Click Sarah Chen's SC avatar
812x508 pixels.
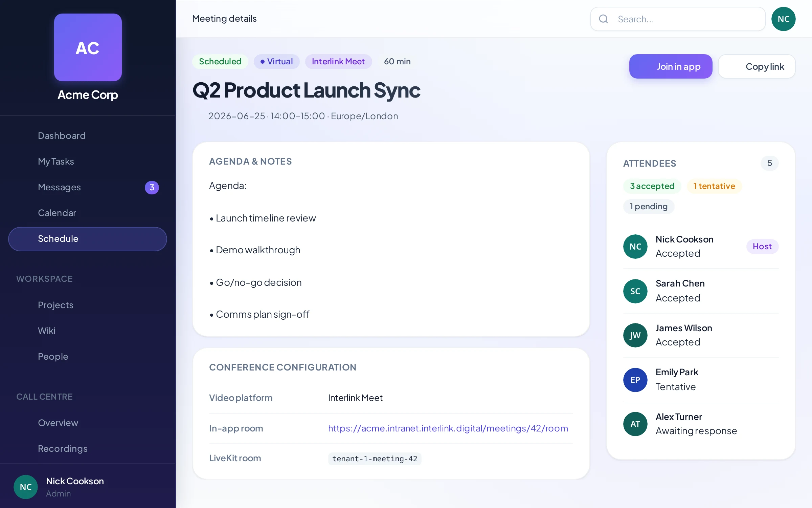click(635, 291)
